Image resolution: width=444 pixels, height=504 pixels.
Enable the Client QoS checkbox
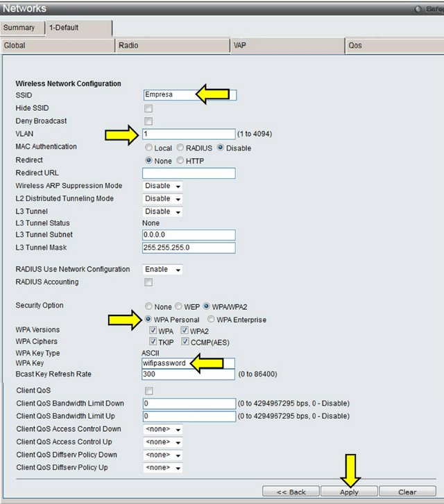148,391
